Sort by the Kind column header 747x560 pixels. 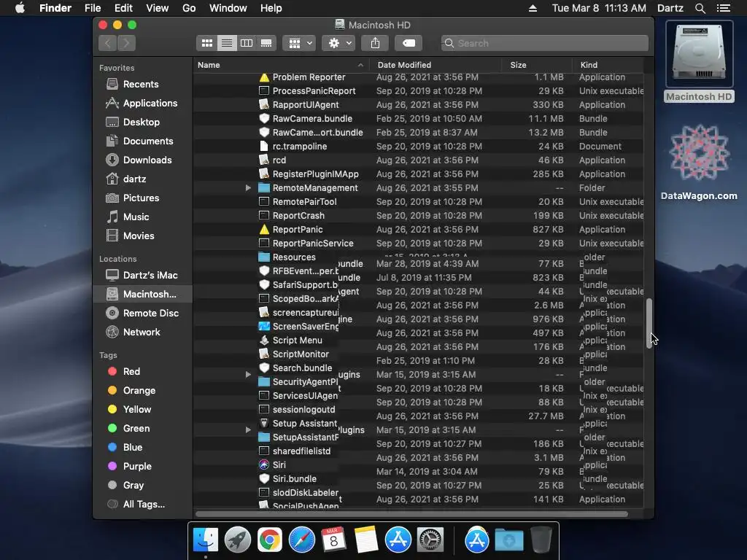608,65
